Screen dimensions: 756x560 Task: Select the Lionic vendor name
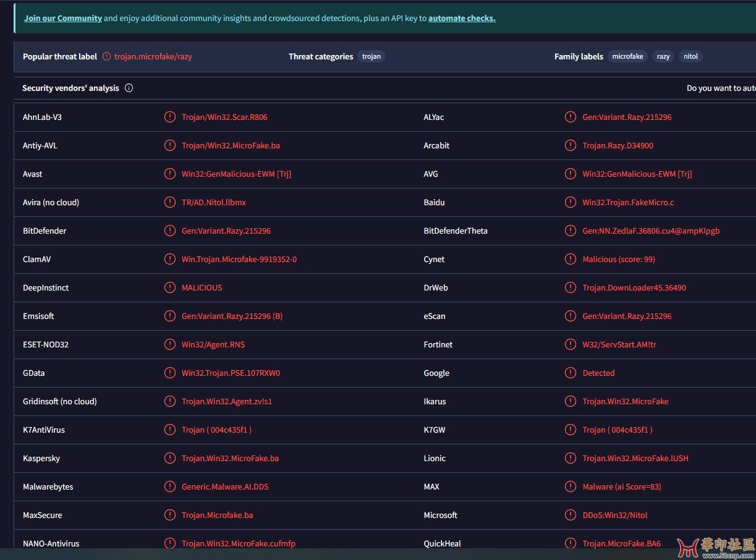click(x=435, y=458)
